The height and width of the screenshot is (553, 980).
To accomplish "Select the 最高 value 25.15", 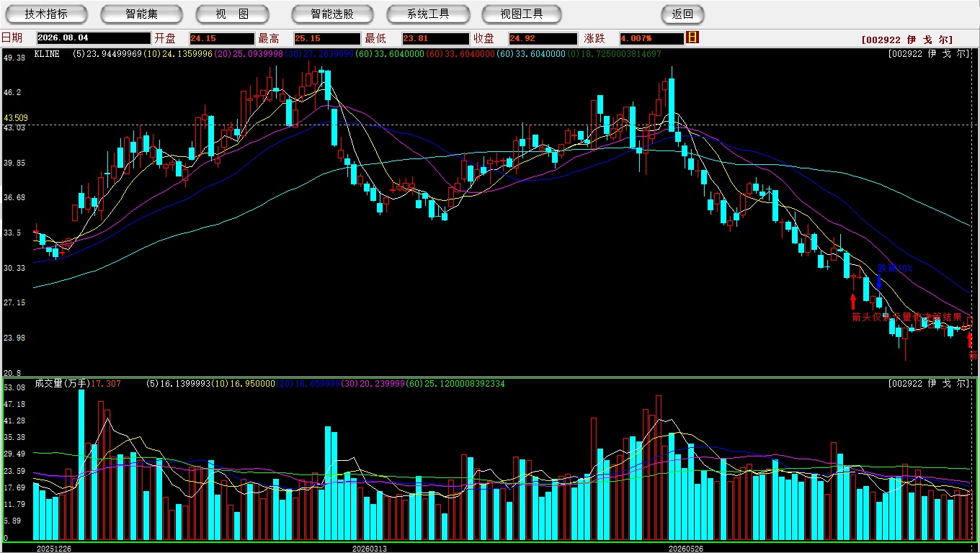I will tap(327, 38).
